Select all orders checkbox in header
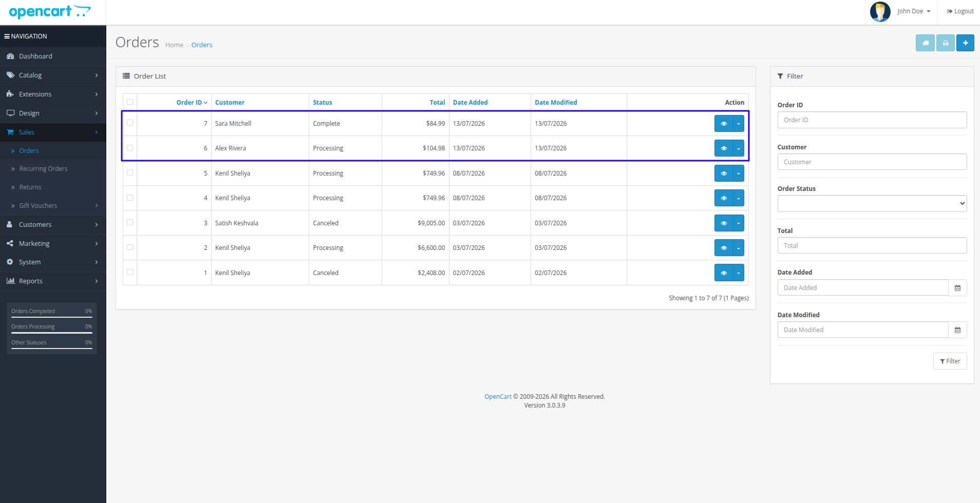 [130, 102]
